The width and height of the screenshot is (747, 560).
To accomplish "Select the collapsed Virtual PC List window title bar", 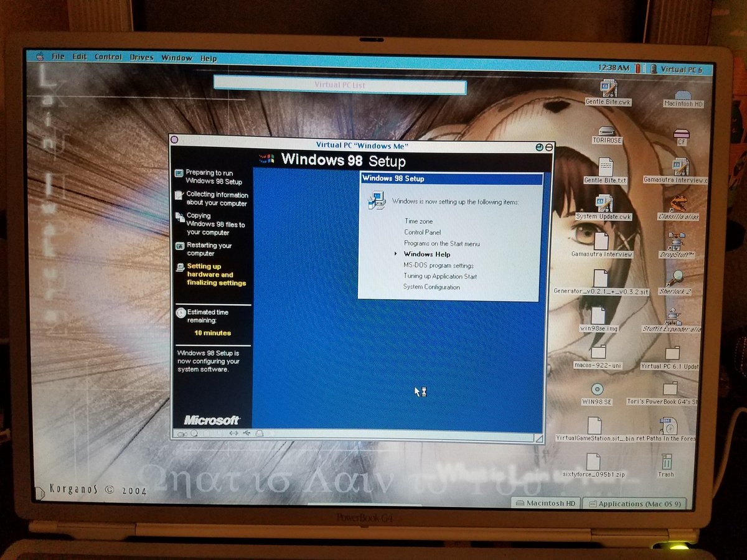I will pyautogui.click(x=340, y=85).
